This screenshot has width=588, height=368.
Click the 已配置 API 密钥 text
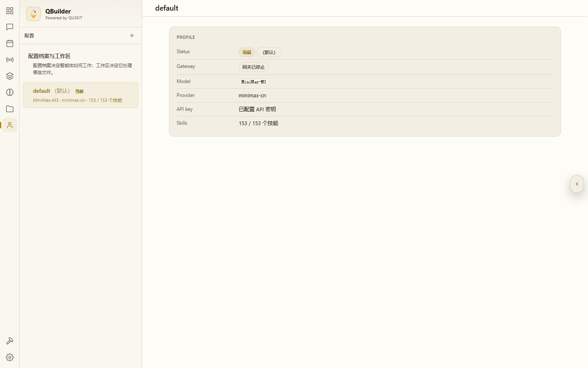click(x=257, y=109)
